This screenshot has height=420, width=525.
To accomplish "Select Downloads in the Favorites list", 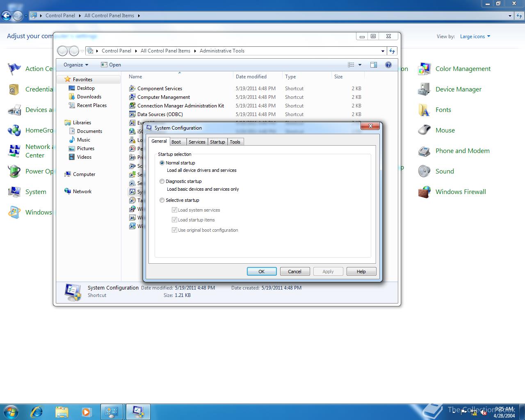I will [89, 97].
